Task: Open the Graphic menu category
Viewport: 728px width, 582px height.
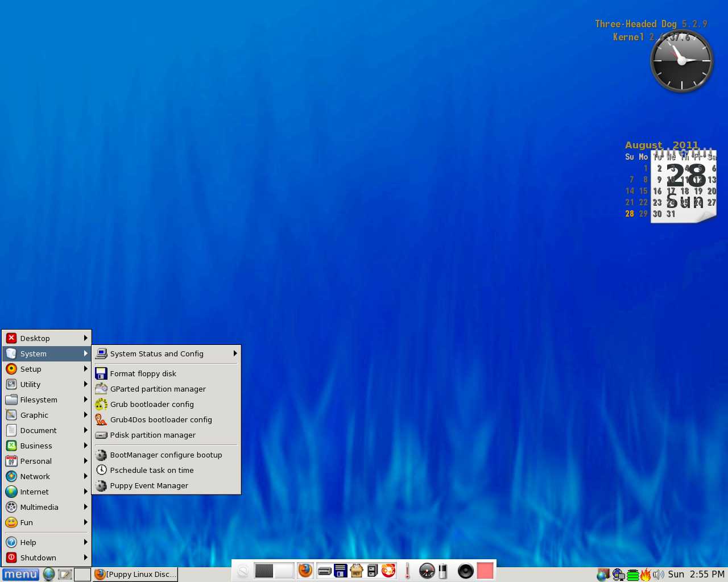Action: pos(47,415)
